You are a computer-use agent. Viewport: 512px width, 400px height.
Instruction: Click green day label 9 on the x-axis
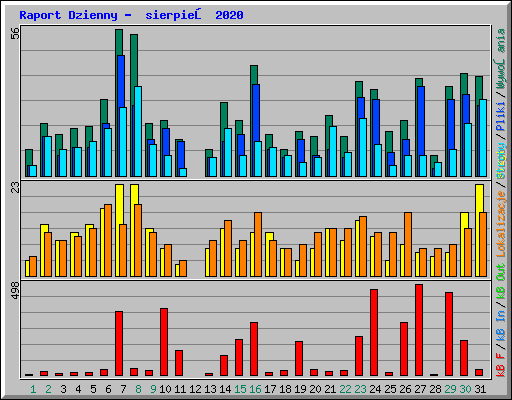pos(153,389)
